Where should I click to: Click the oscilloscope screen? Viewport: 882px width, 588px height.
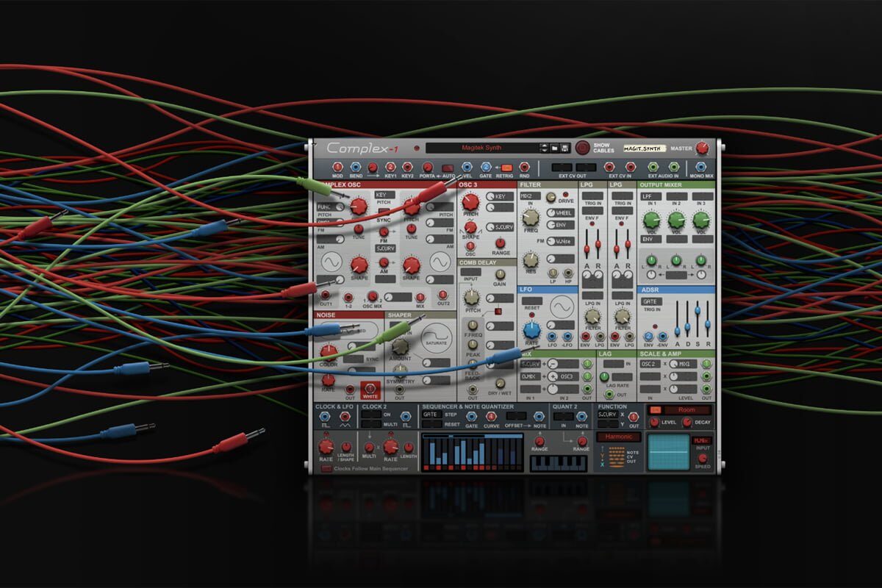(668, 452)
